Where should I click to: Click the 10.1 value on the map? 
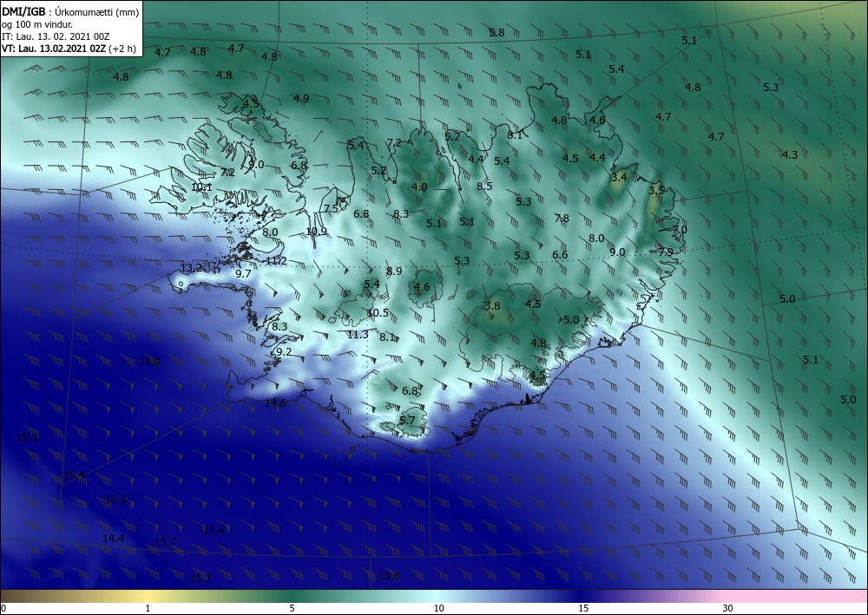pyautogui.click(x=201, y=187)
